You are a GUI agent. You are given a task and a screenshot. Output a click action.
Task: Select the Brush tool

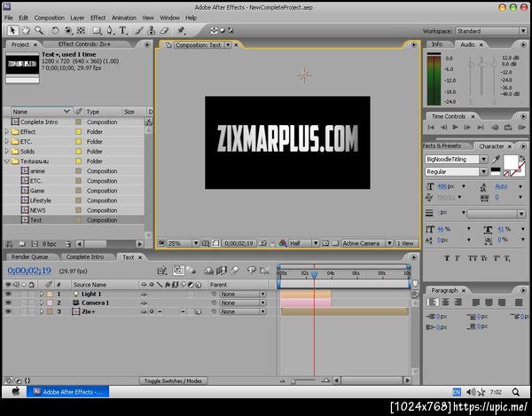click(x=139, y=31)
